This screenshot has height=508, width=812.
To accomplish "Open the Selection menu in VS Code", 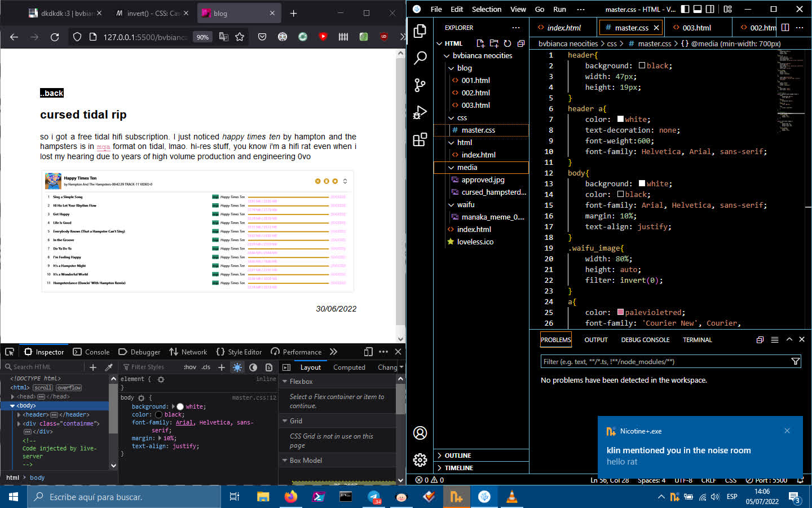I will tap(486, 9).
